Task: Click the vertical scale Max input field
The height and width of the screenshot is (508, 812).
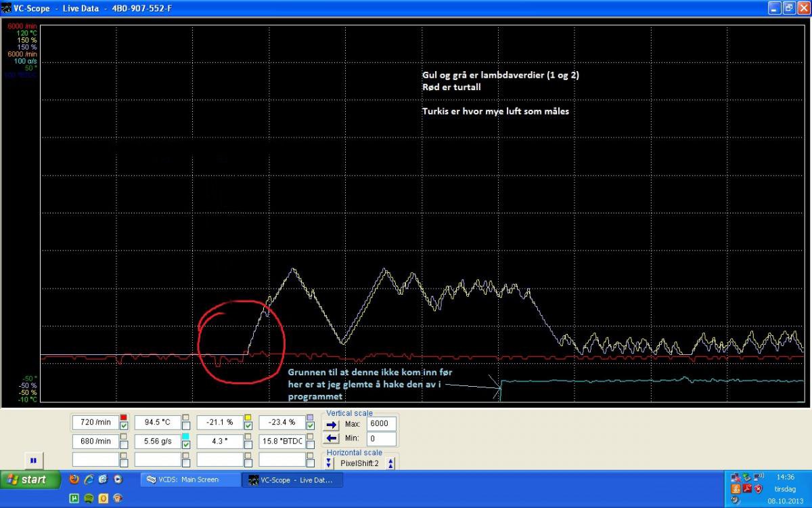Action: coord(381,424)
